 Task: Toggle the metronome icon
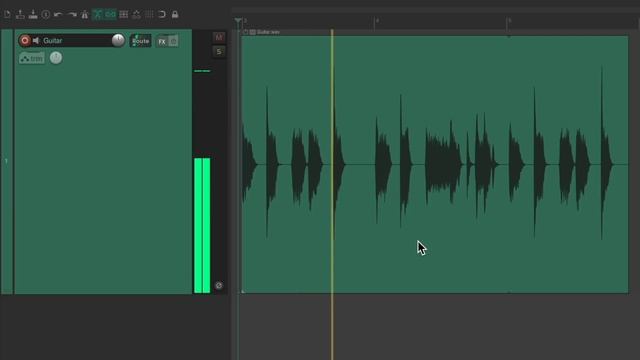(84, 15)
